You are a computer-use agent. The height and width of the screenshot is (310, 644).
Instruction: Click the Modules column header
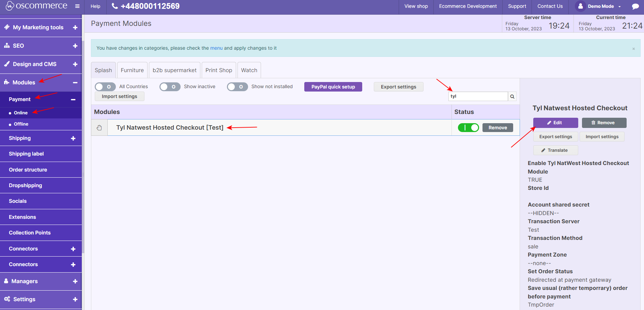point(107,112)
